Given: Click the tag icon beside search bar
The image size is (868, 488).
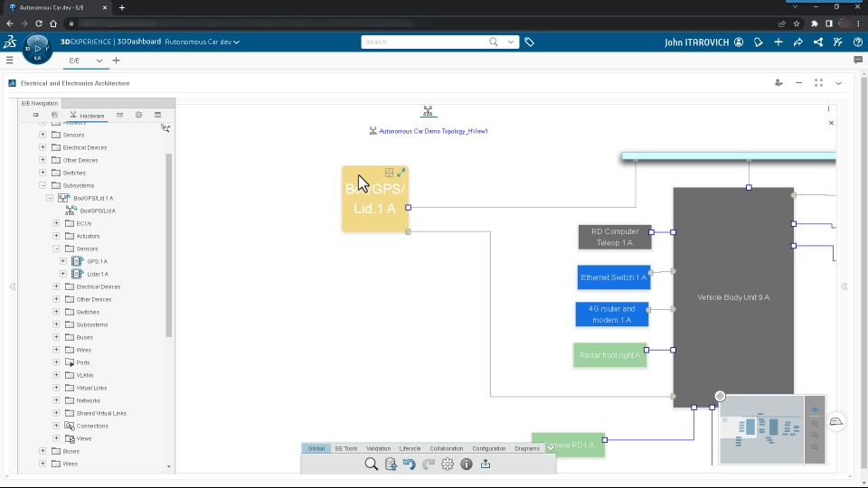Looking at the screenshot, I should [x=529, y=42].
